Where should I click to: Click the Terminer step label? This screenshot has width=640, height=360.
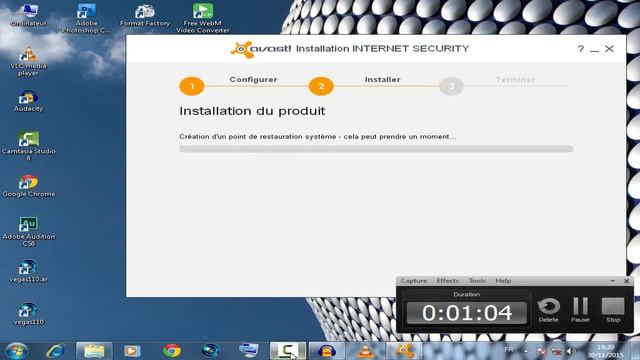click(x=515, y=80)
